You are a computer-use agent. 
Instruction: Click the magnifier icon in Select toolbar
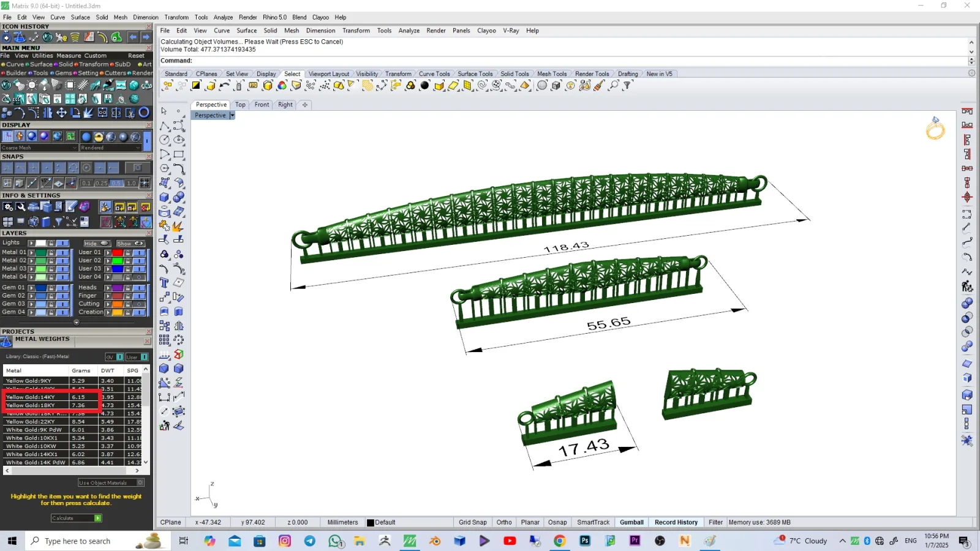click(x=614, y=86)
